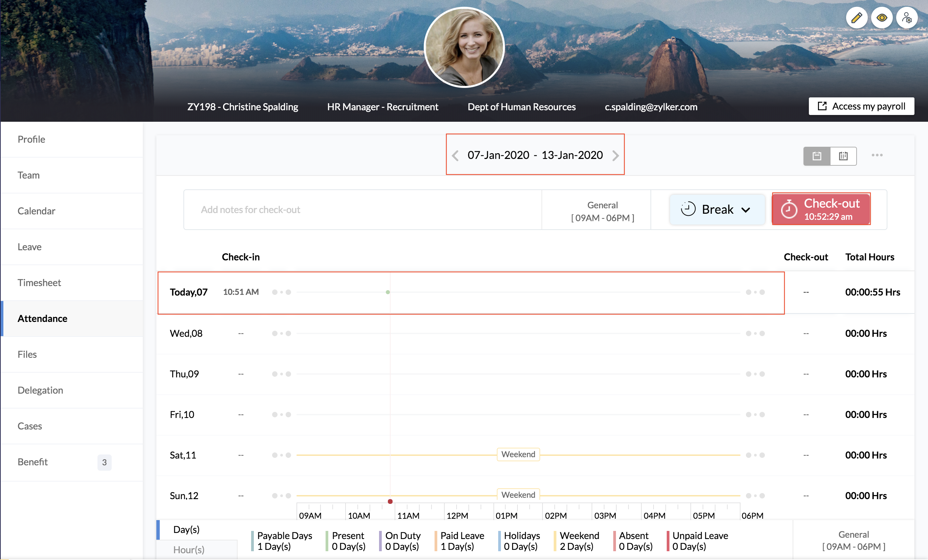This screenshot has height=560, width=928.
Task: Select the Hour(s) summary tab
Action: coord(189,550)
